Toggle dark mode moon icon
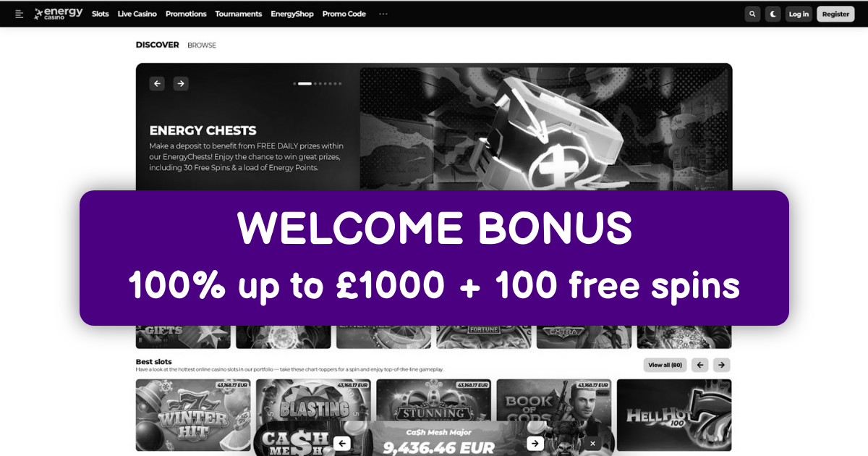 click(773, 14)
